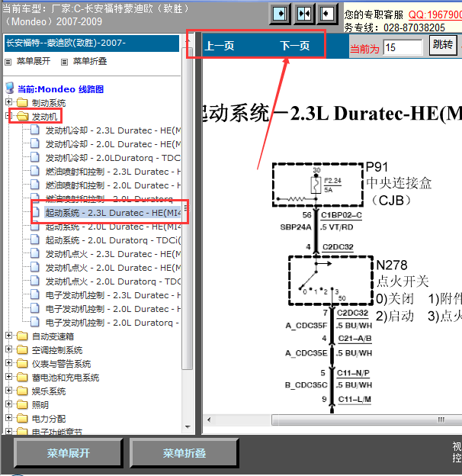Click page icon of 发动机冷却 2.3L Duratec

click(35, 130)
